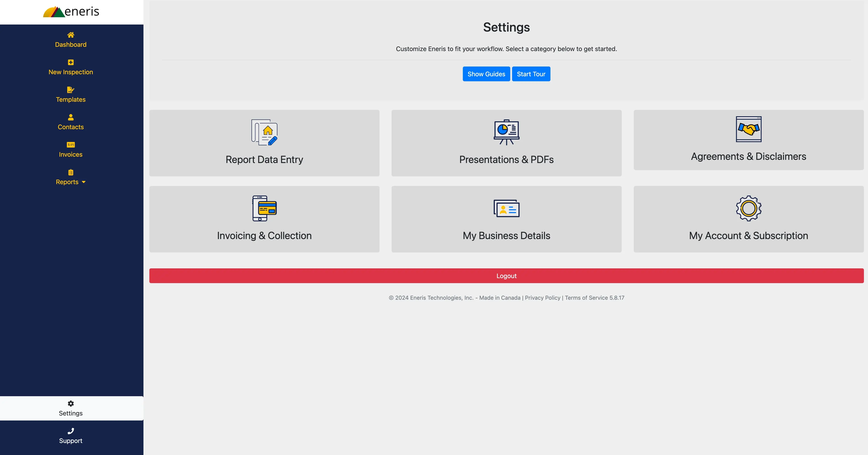This screenshot has width=868, height=455.
Task: Click the Support phone icon
Action: coord(71,431)
